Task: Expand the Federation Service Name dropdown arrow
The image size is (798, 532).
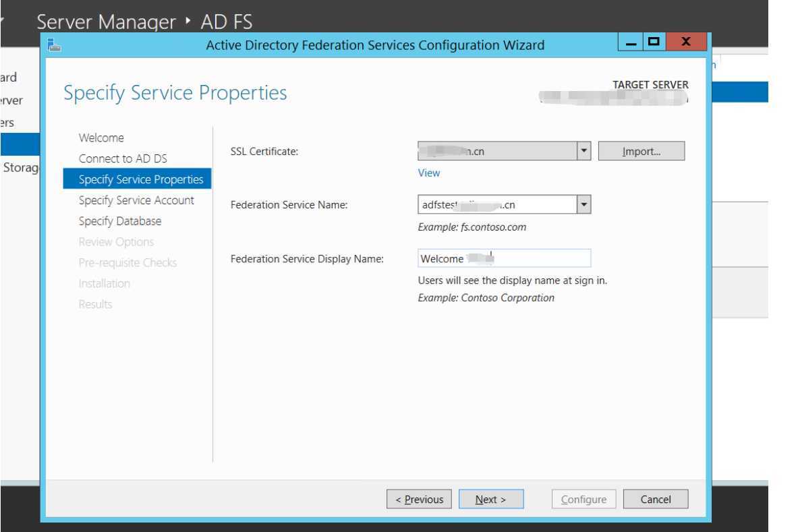Action: 583,204
